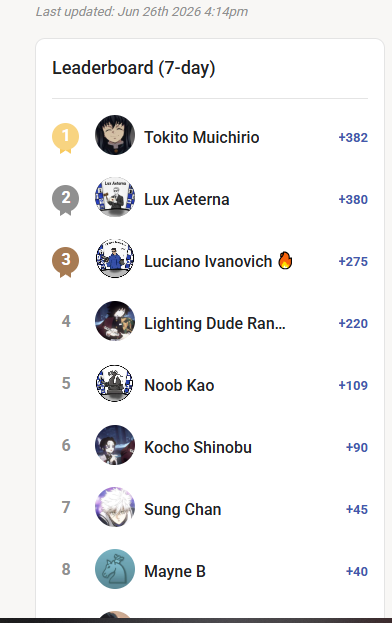Click the gold first-place medal icon
The height and width of the screenshot is (623, 392).
click(x=66, y=138)
